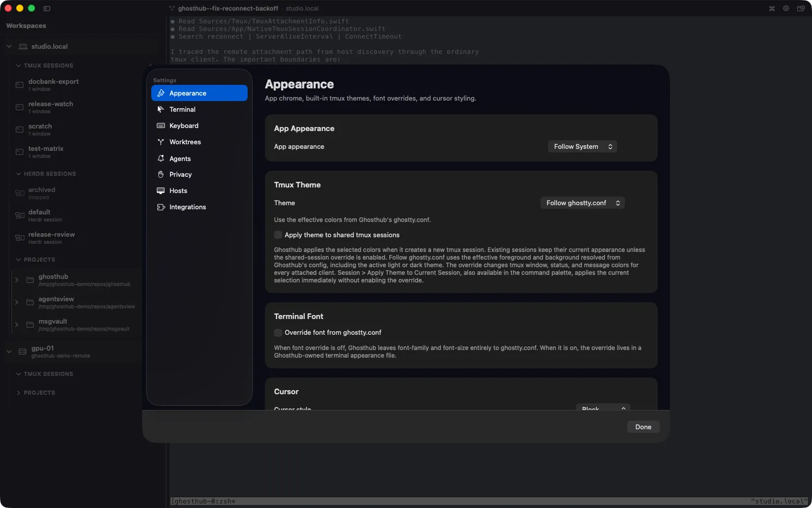Click the release-watch session terminal icon

(x=19, y=107)
